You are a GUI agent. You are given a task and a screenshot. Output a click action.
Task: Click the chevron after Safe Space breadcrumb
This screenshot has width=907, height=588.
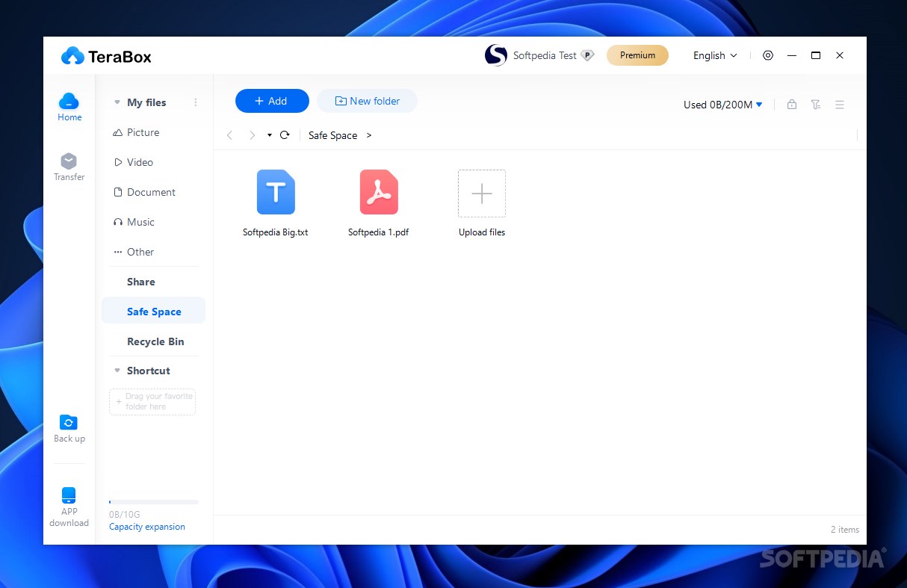369,135
